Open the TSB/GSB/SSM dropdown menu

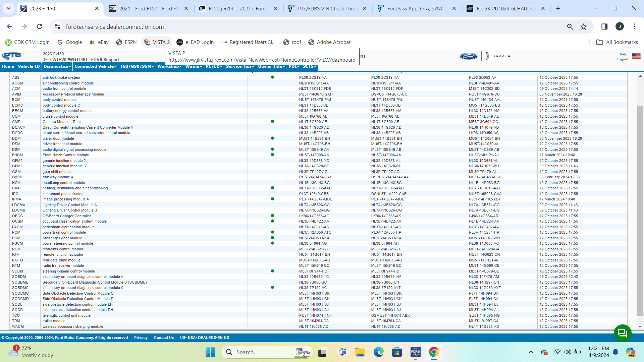click(x=137, y=66)
